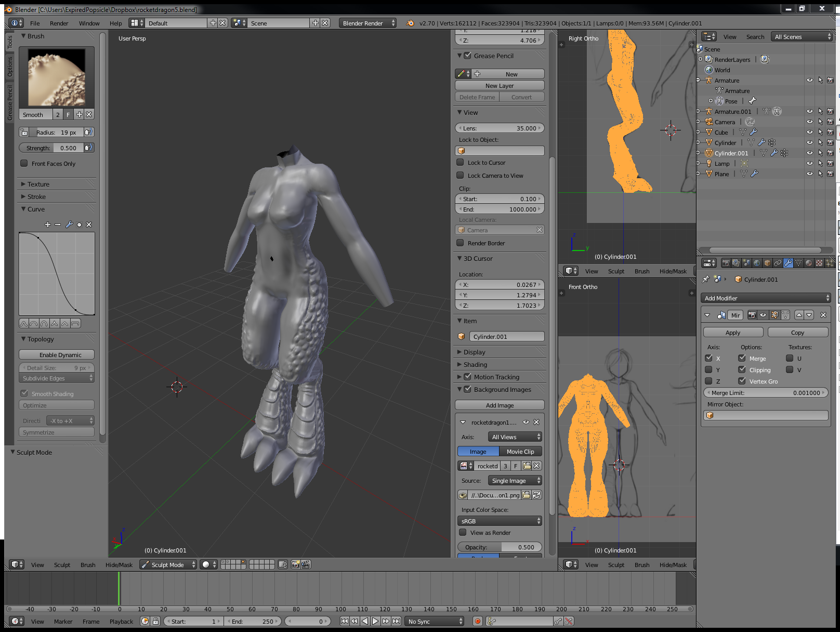840x632 pixels.
Task: Switch to the Movie Clip tab under Background Images
Action: (520, 451)
